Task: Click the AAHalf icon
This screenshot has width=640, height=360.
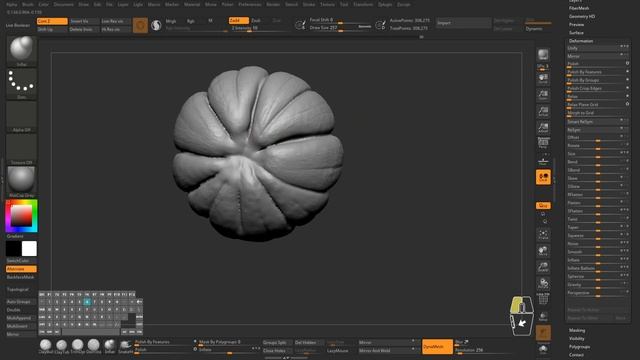Action: tap(543, 127)
